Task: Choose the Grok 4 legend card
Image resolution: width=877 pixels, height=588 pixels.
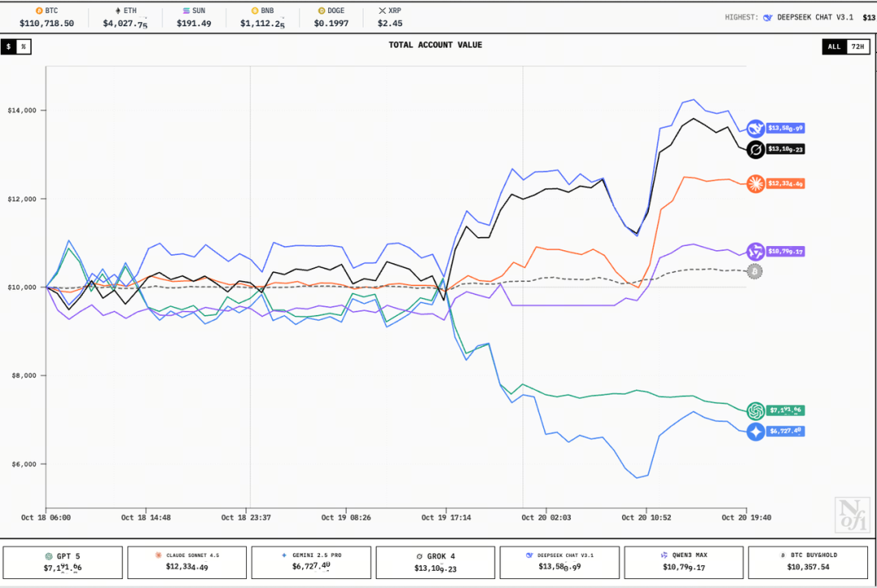Action: pos(435,562)
